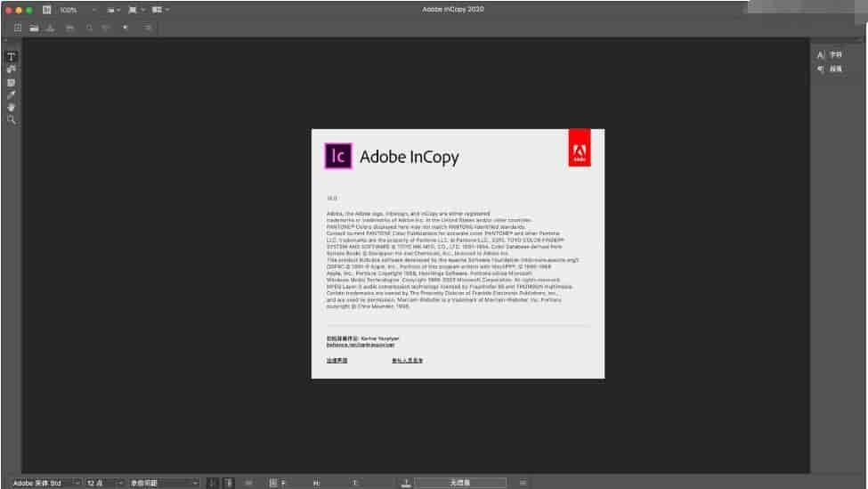Click the legal notices link in the dialog
The height and width of the screenshot is (489, 868).
pos(337,361)
